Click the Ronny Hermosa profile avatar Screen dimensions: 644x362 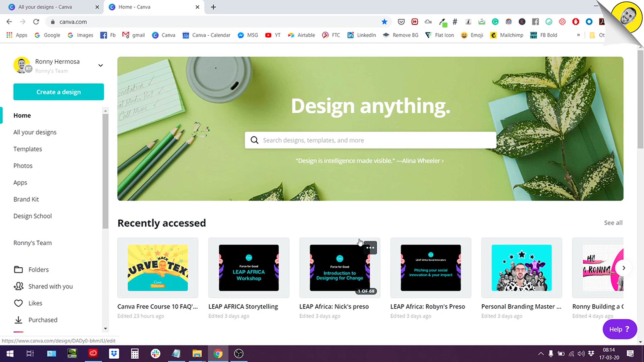(22, 65)
